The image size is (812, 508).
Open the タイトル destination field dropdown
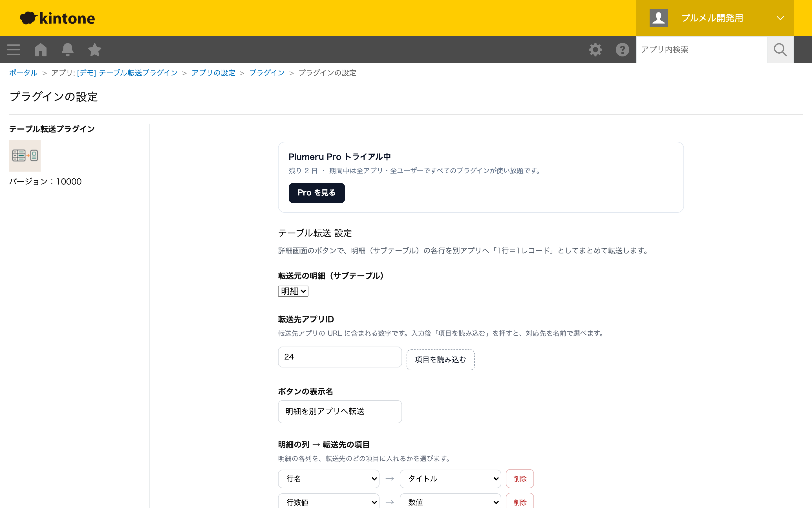(x=450, y=479)
